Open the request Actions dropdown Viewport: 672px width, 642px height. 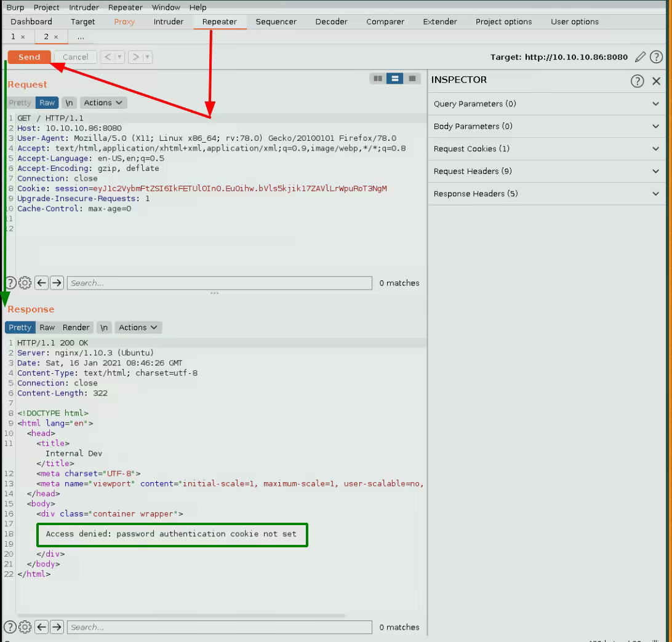(x=103, y=103)
